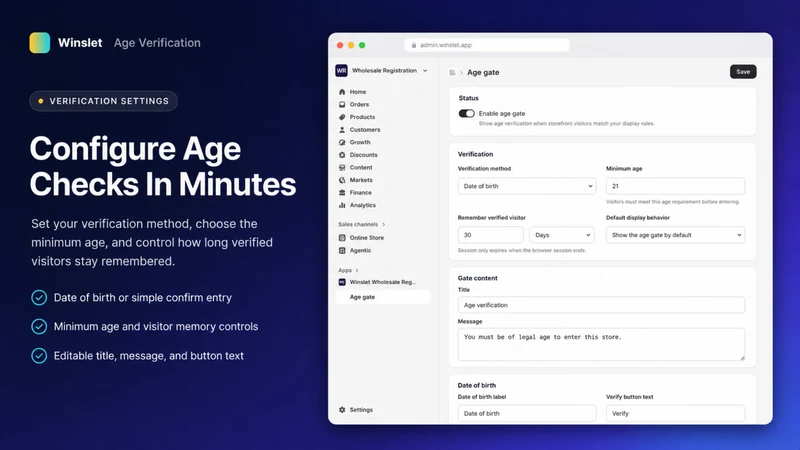
Task: Click the Date of birth label field
Action: point(527,413)
